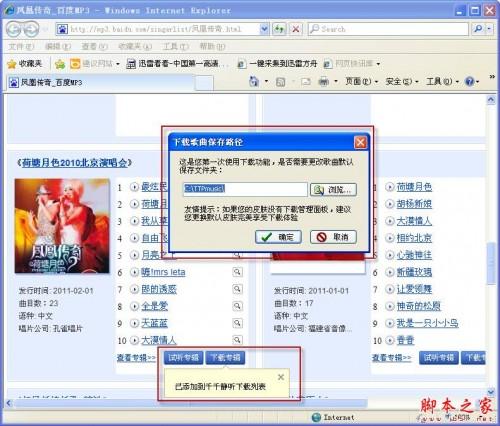Open the 安全(S) dropdown menu
The image size is (500, 426).
click(x=402, y=81)
